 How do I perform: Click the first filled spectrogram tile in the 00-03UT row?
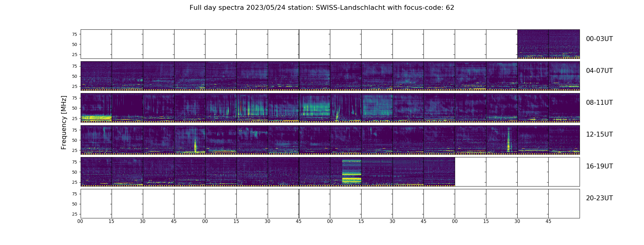click(x=533, y=44)
